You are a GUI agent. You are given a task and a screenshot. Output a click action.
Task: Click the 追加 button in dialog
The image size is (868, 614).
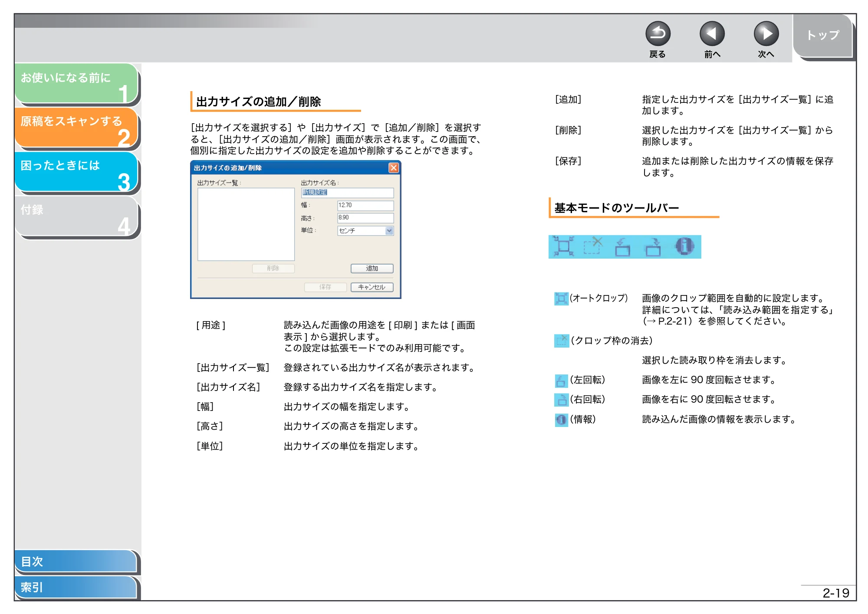pyautogui.click(x=372, y=268)
